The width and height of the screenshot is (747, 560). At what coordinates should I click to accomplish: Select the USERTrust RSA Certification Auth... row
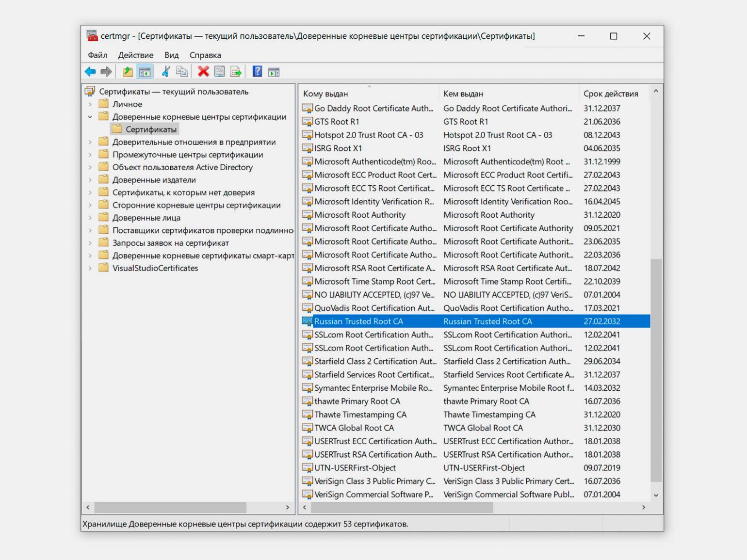pyautogui.click(x=475, y=454)
